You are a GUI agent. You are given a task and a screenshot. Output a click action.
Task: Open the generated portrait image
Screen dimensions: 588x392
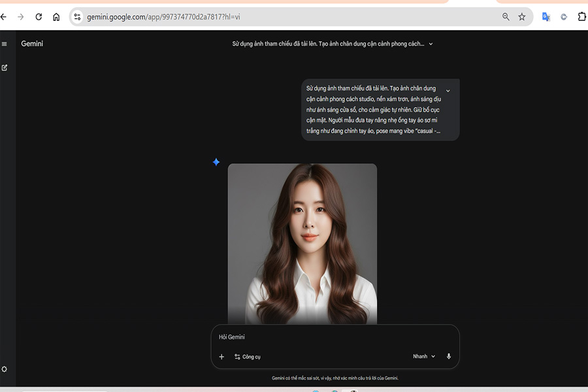(x=302, y=243)
